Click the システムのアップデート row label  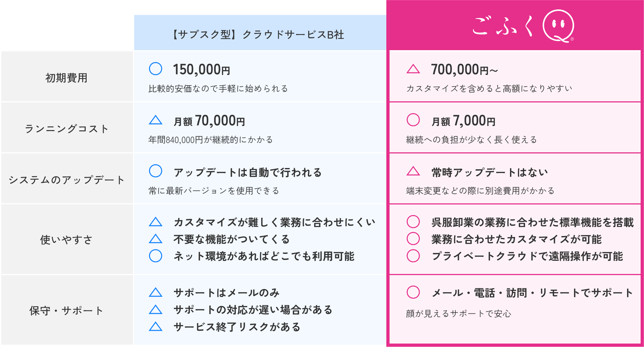(67, 180)
